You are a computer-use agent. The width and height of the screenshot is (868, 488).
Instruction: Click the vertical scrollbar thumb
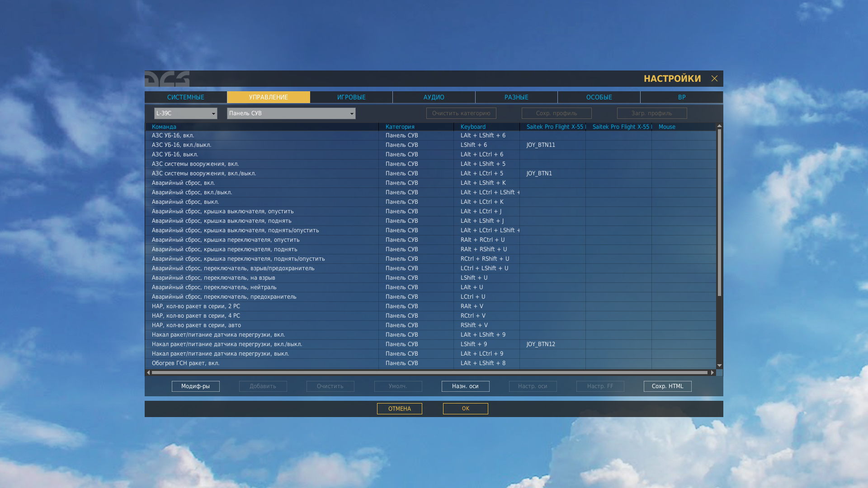(x=719, y=213)
